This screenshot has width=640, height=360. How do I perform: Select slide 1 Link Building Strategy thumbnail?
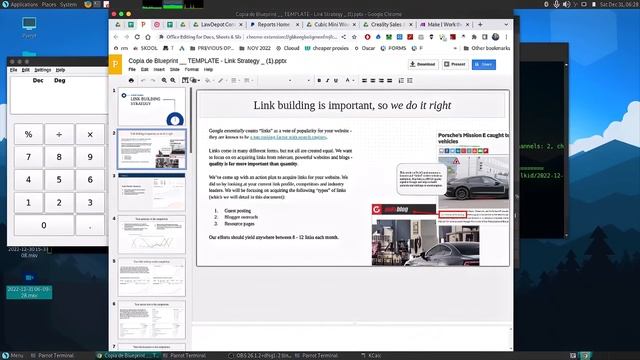[x=151, y=107]
